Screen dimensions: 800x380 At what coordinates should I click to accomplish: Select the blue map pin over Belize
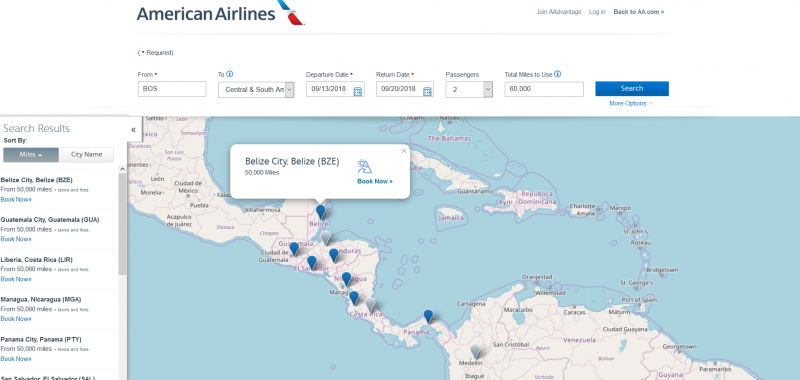coord(320,212)
